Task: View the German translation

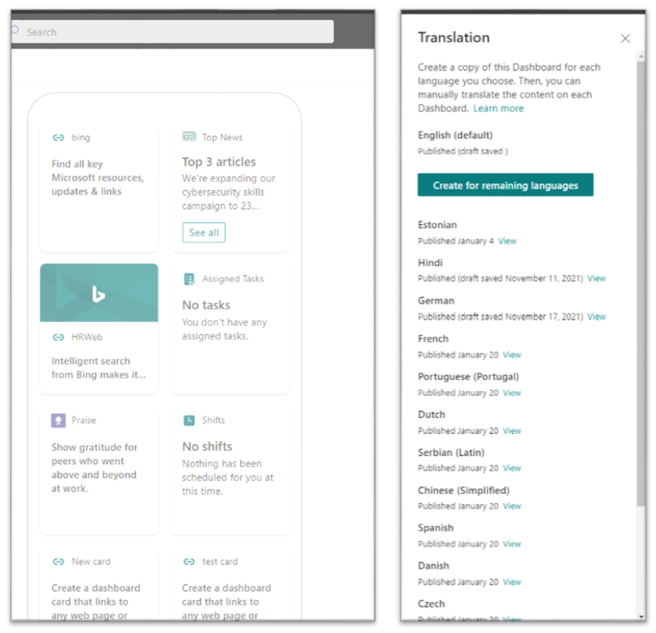Action: click(x=596, y=317)
